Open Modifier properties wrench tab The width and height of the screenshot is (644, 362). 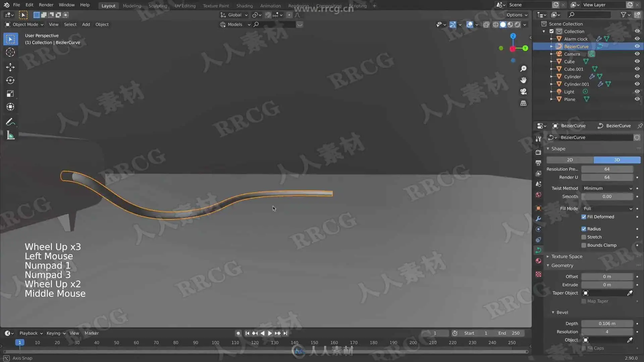point(538,219)
